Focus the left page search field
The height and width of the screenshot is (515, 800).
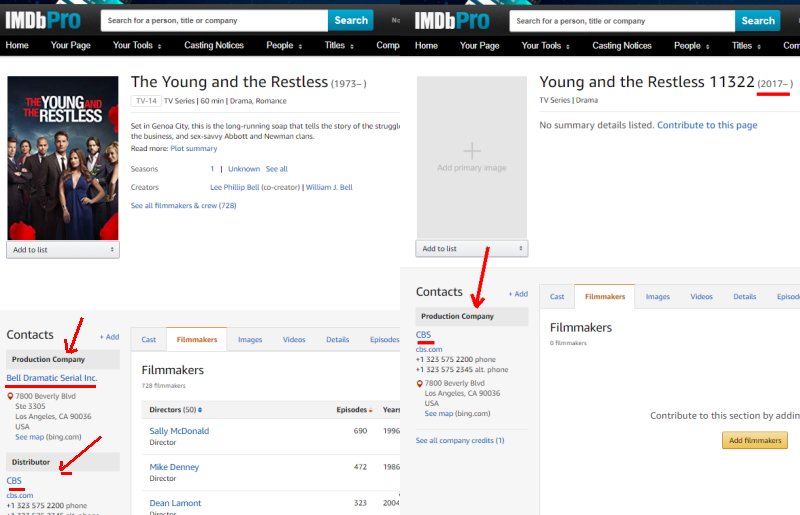[x=214, y=20]
